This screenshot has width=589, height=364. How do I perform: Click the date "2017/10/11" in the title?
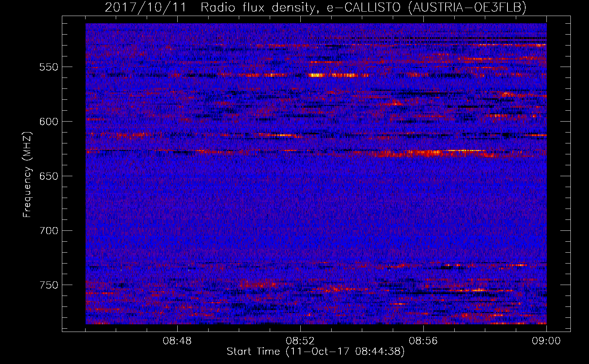click(146, 7)
